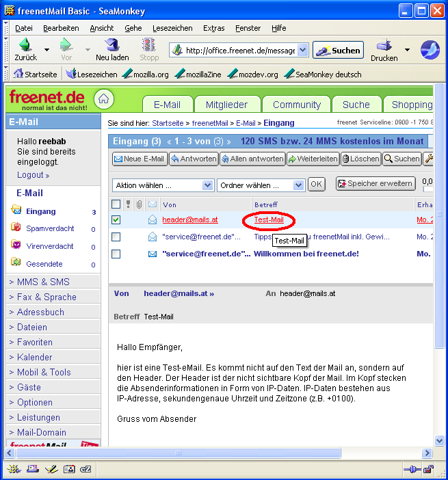
Task: Click the Logout link
Action: [33, 175]
